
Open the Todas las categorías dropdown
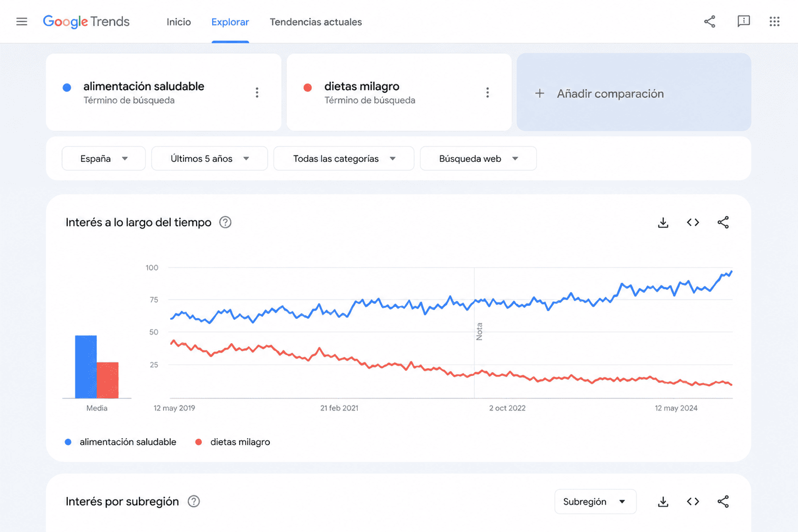coord(344,158)
